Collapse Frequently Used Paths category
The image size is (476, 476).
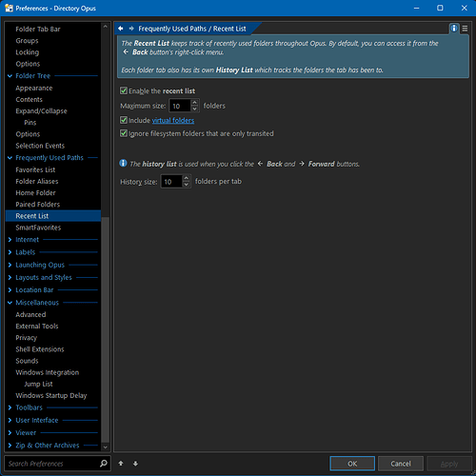(10, 158)
